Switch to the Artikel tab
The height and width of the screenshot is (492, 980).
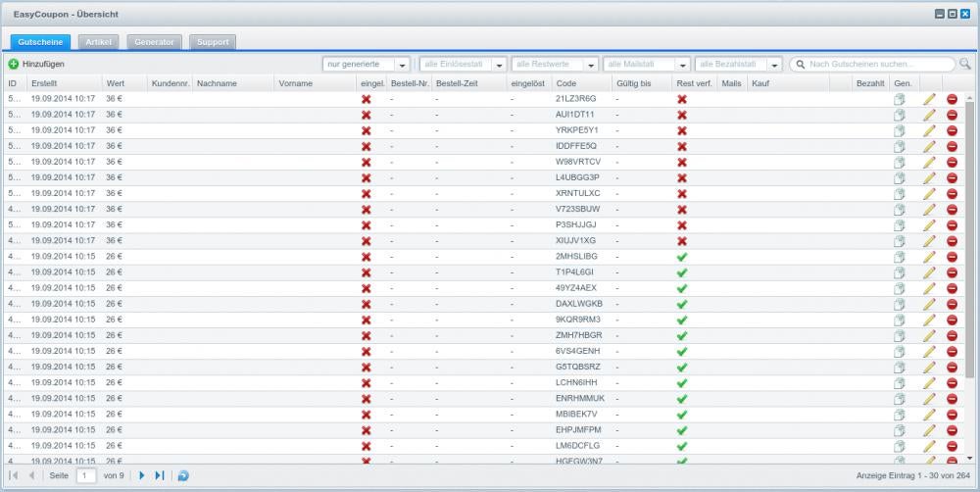tap(98, 42)
